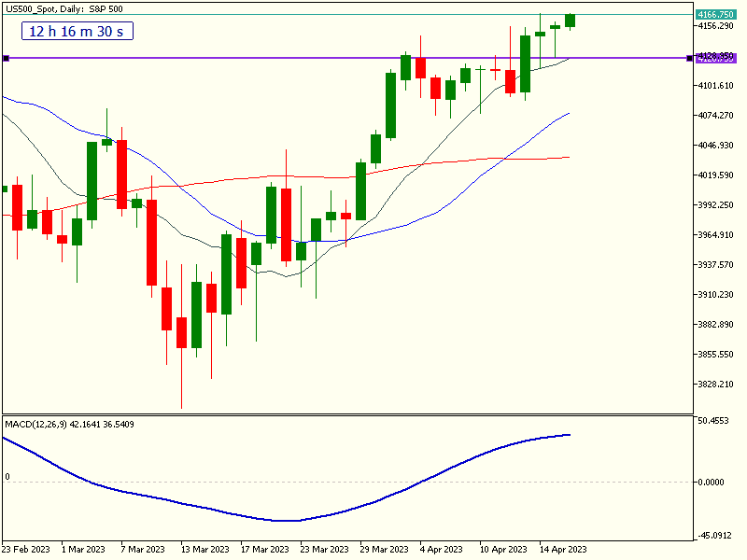Select the right end of the blue moving average

click(569, 113)
